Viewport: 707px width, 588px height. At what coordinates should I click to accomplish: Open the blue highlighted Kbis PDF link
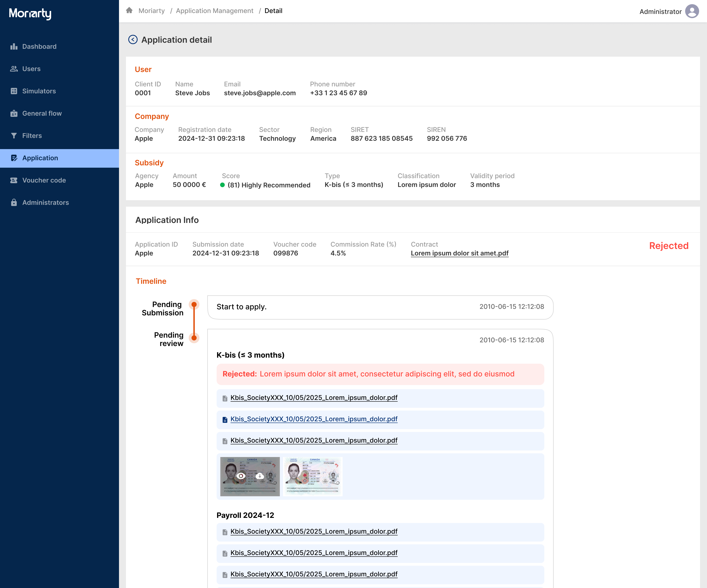314,419
